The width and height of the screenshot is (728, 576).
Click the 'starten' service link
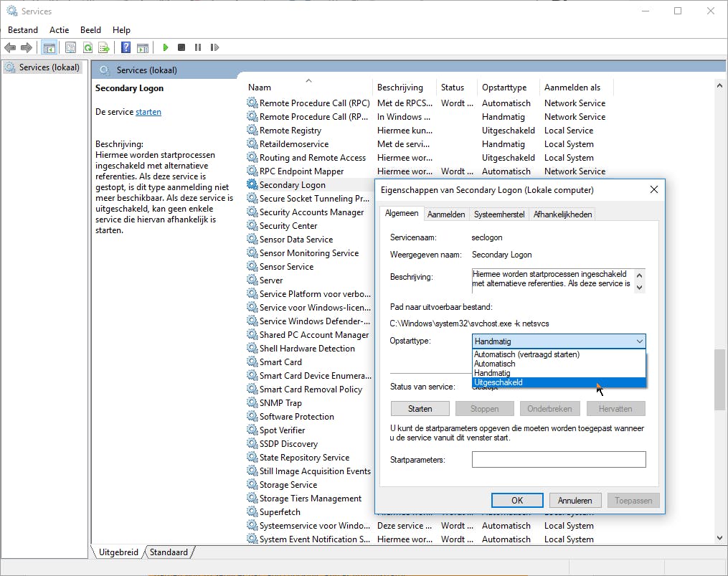pyautogui.click(x=148, y=112)
